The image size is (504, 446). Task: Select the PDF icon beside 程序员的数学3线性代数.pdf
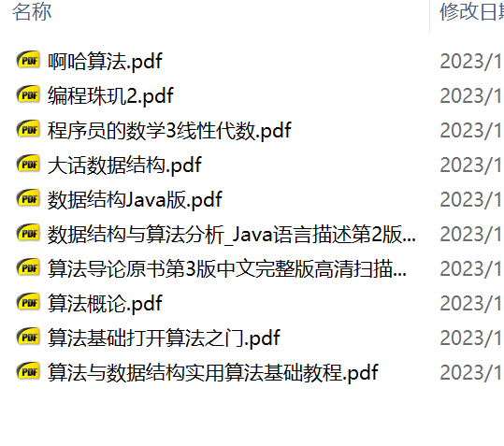(28, 129)
